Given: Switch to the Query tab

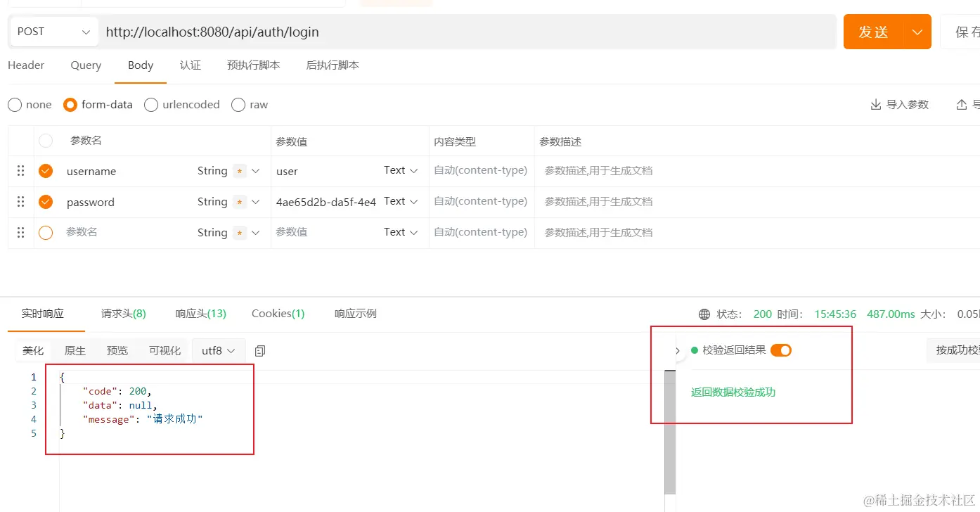Looking at the screenshot, I should [x=86, y=65].
